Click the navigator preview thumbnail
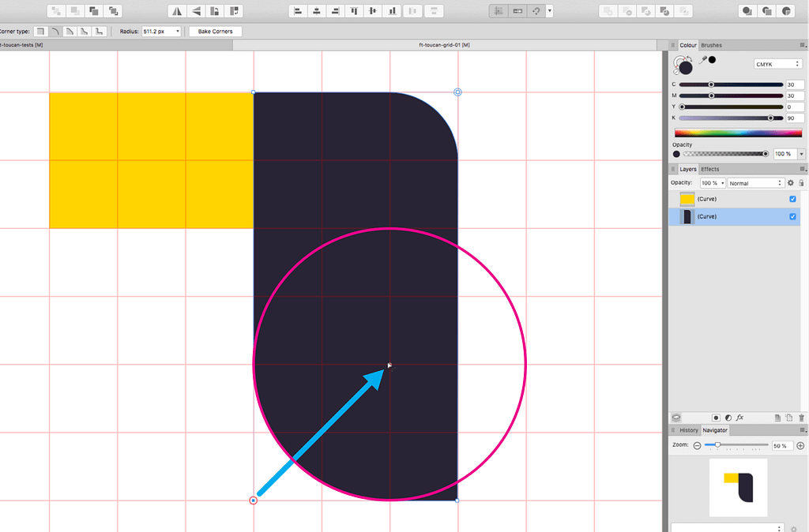Viewport: 809px width, 532px height. coord(738,487)
